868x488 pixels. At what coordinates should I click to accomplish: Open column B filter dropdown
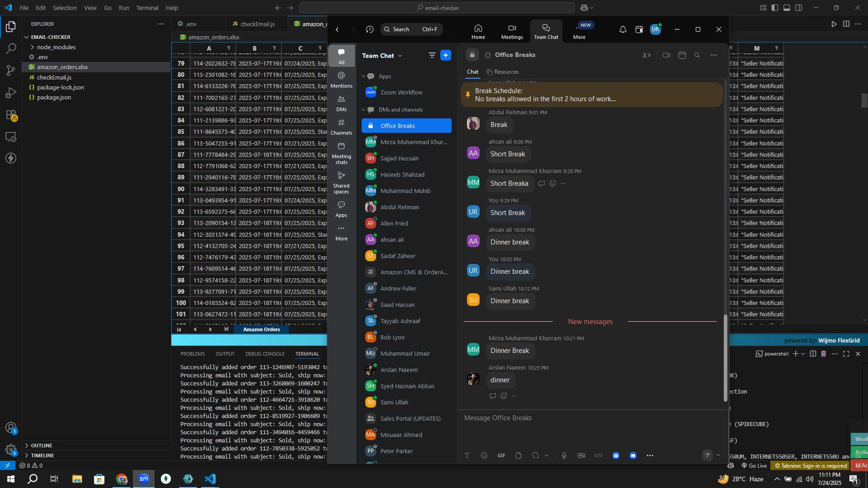coord(274,48)
